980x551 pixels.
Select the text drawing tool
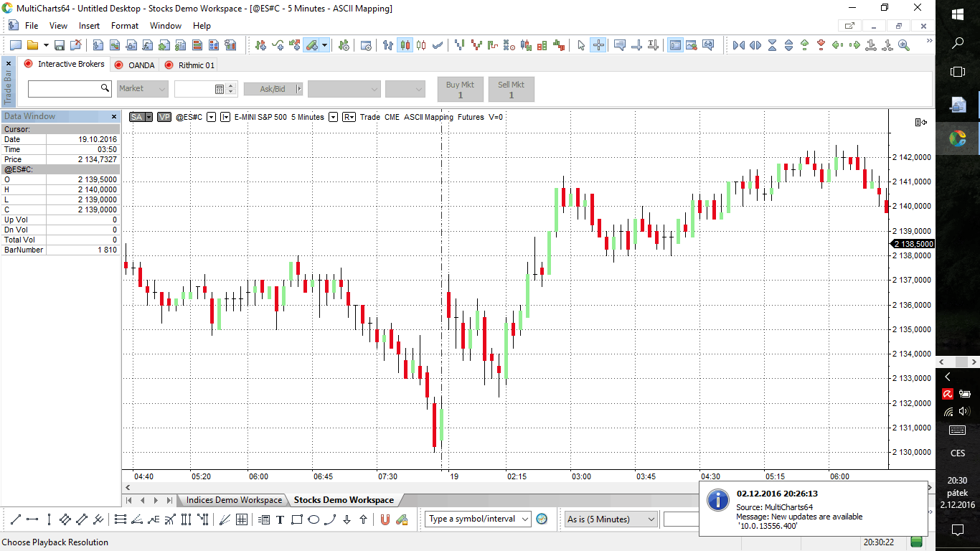280,519
